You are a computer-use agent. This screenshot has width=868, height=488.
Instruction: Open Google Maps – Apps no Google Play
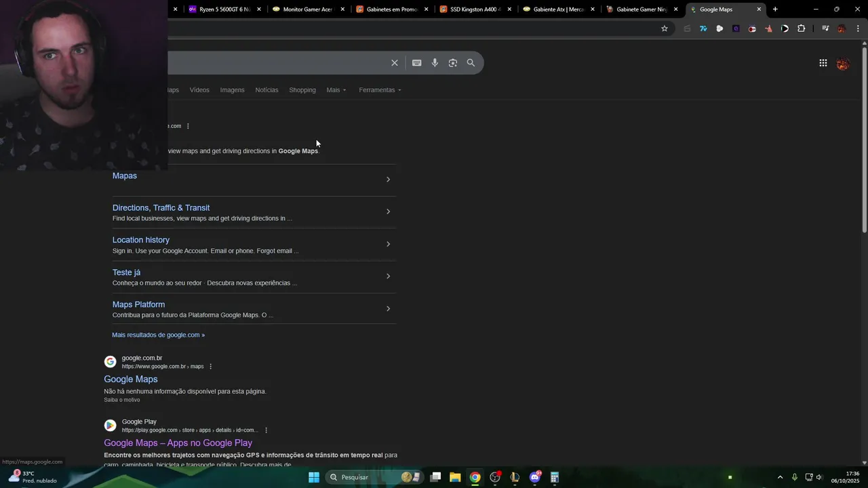(x=178, y=443)
